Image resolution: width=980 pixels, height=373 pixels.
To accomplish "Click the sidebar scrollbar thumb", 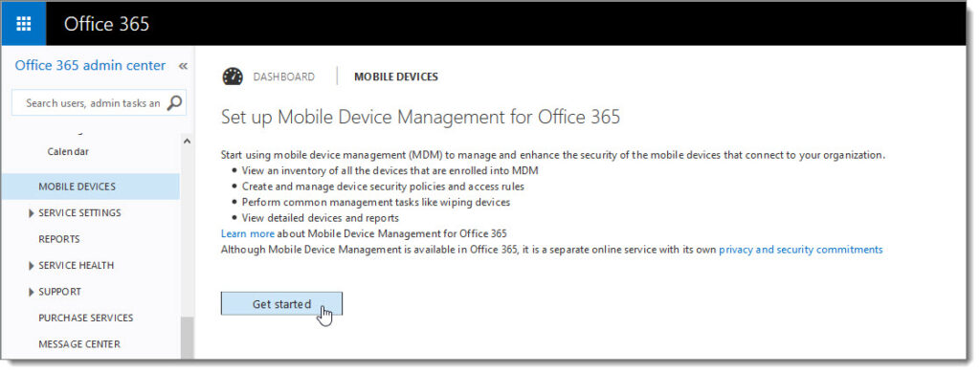I will tap(187, 338).
